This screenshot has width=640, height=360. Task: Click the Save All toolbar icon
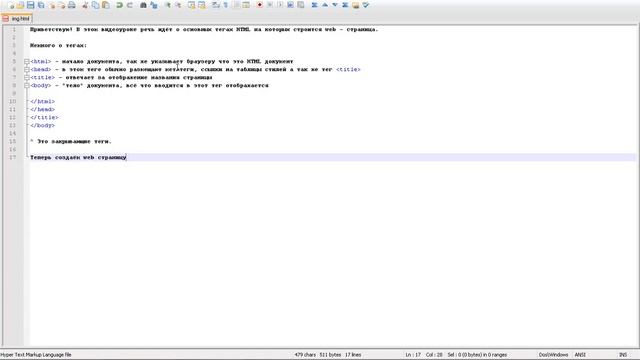[x=41, y=5]
